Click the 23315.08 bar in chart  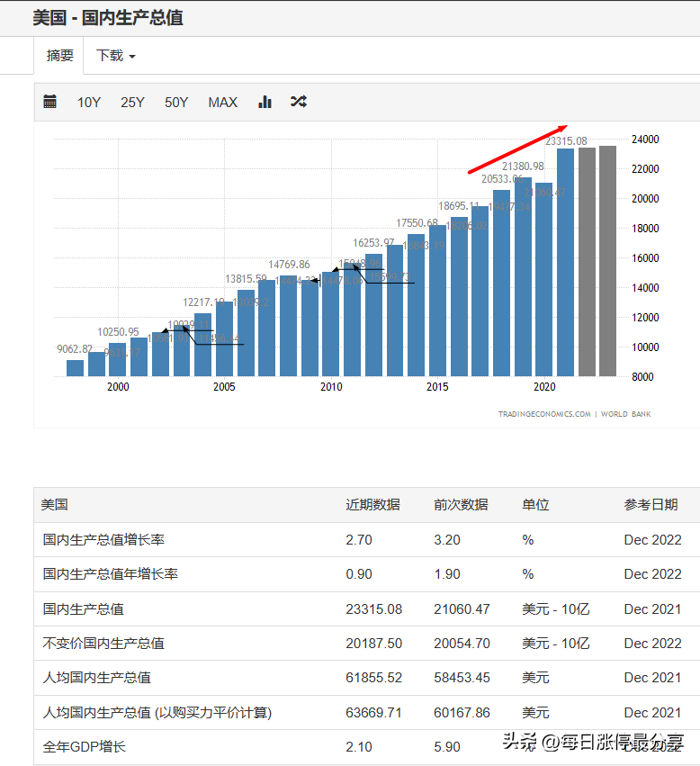[565, 262]
